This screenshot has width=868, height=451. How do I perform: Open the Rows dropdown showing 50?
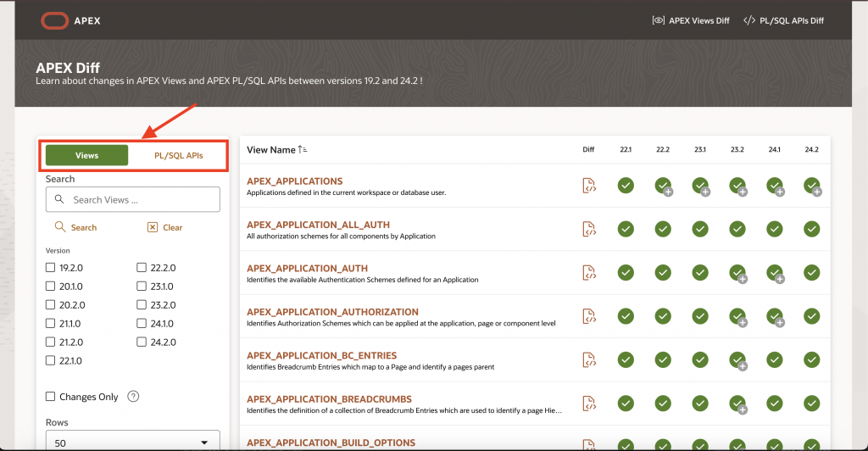click(x=133, y=442)
